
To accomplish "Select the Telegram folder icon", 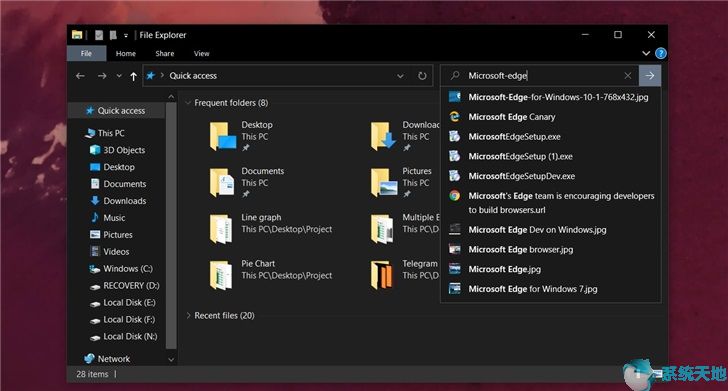I will click(382, 275).
